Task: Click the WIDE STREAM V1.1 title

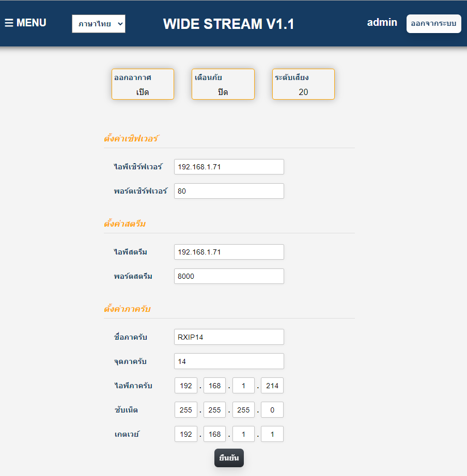Action: point(228,24)
